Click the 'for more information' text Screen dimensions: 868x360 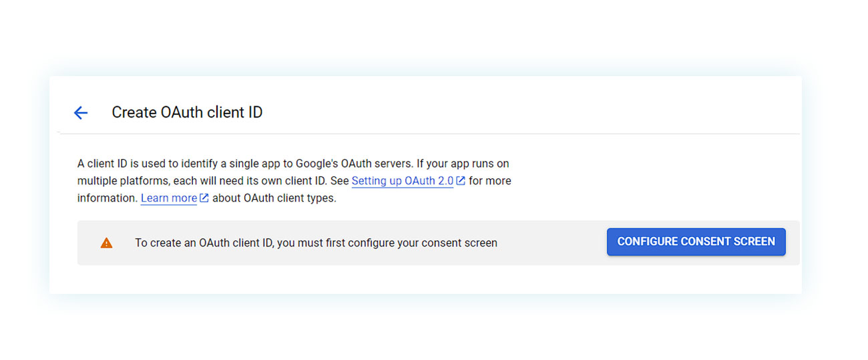point(490,181)
